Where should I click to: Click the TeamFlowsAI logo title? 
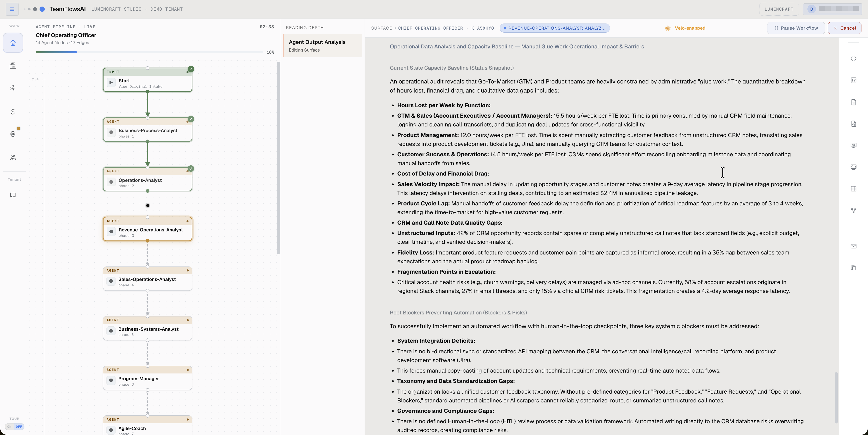tap(67, 9)
